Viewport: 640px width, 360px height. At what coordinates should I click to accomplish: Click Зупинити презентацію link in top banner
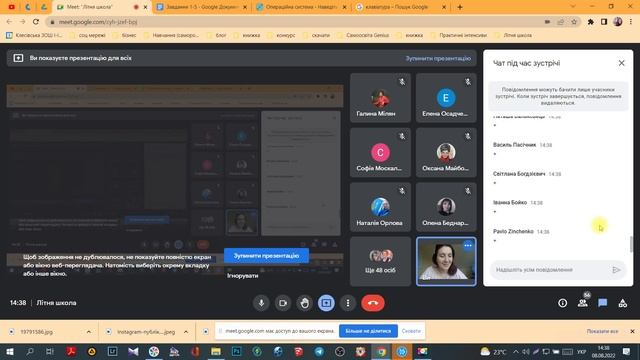click(438, 58)
